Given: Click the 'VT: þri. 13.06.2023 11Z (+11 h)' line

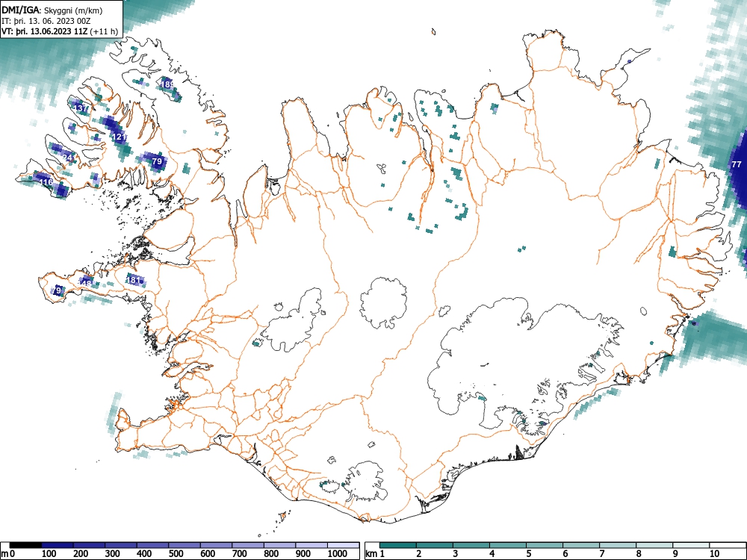Looking at the screenshot, I should pyautogui.click(x=60, y=31).
